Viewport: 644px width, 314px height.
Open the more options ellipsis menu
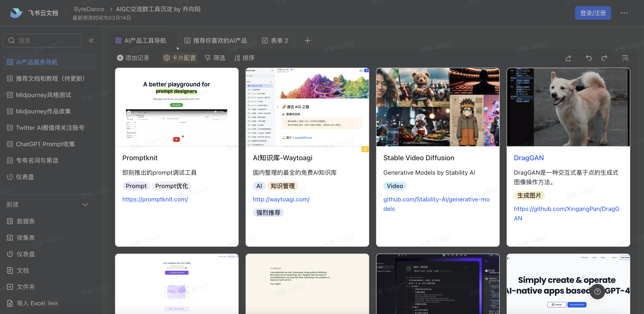click(x=624, y=13)
